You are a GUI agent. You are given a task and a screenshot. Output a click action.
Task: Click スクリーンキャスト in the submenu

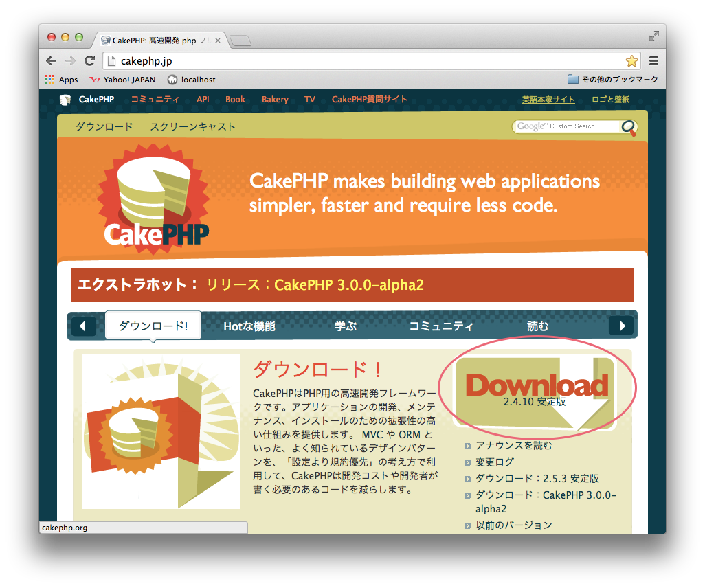[x=192, y=127]
